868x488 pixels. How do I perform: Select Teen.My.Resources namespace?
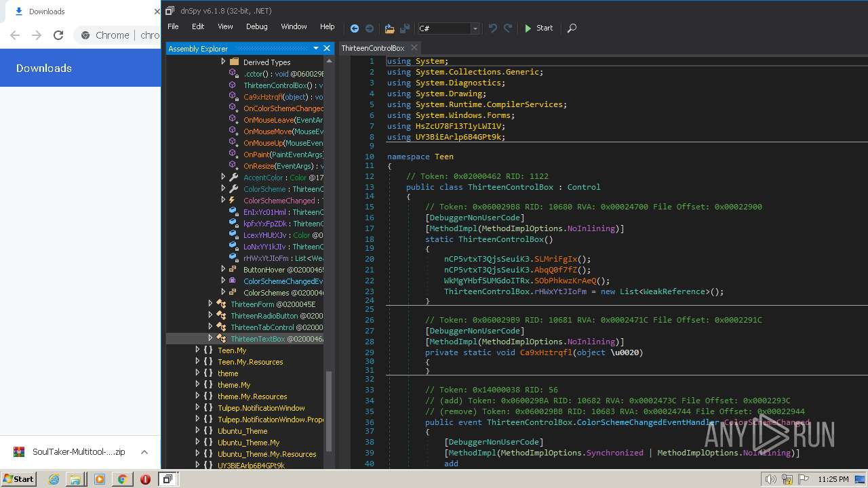point(250,362)
